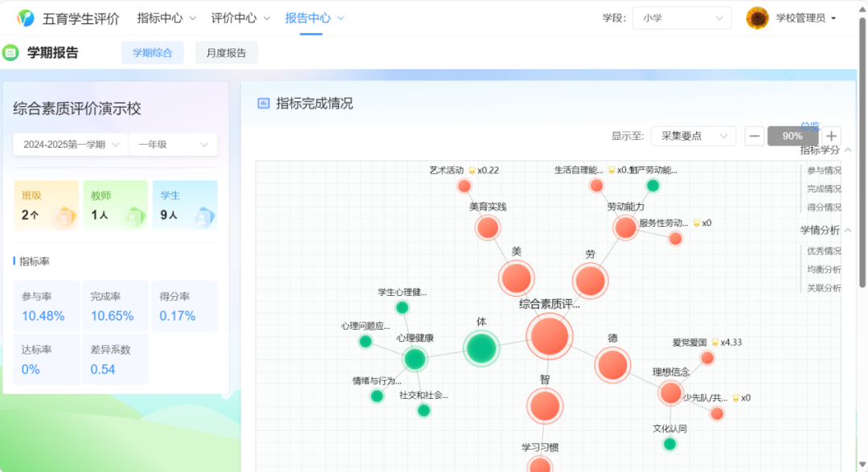Open the 2024-2025第一学期 semester dropdown
The width and height of the screenshot is (868, 472).
coord(69,145)
